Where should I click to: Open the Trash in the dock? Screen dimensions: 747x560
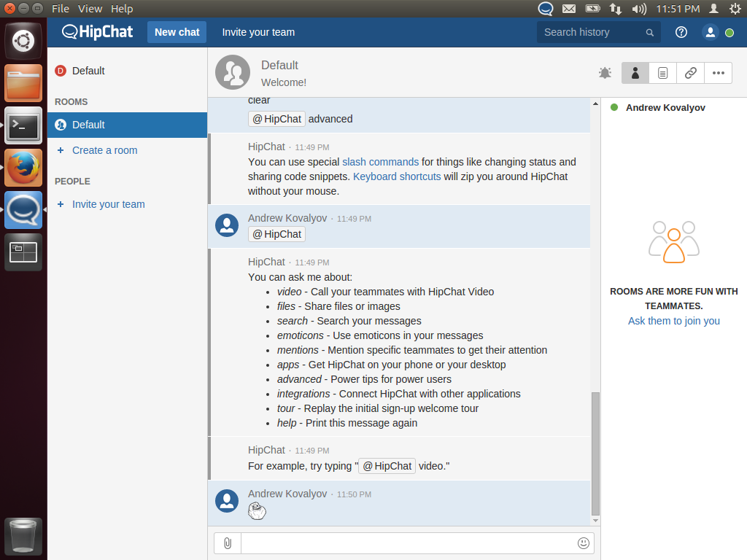point(23,536)
